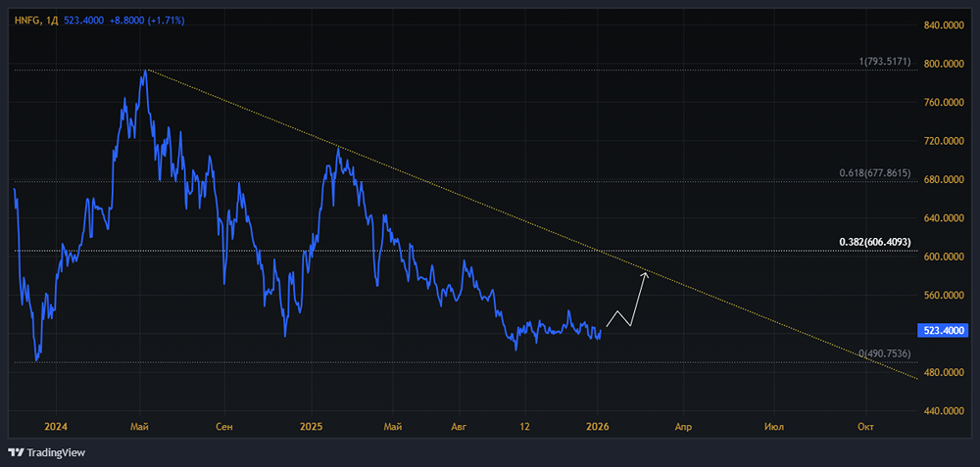Click the 800.0000 price axis label

[944, 64]
